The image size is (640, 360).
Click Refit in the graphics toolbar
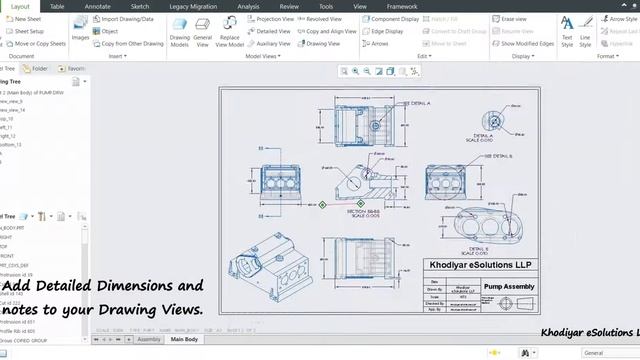click(344, 71)
